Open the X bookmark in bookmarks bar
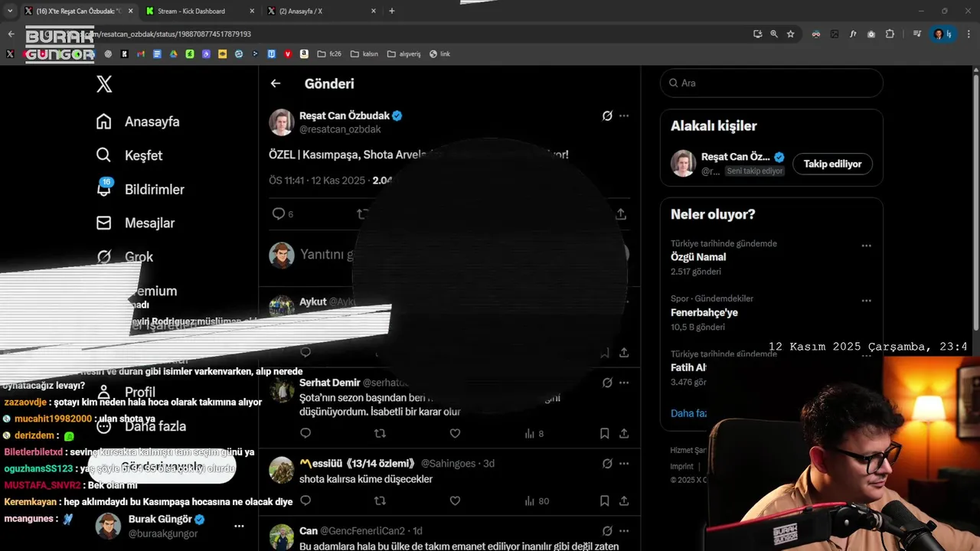 point(9,54)
